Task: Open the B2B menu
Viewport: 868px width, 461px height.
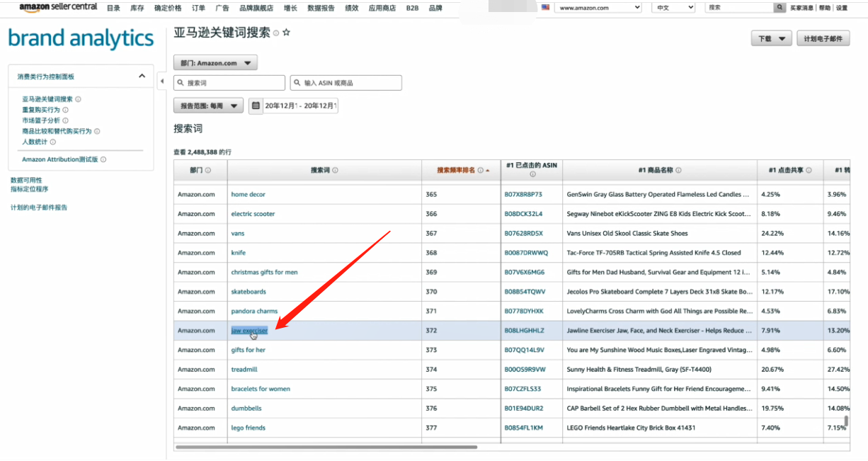Action: tap(412, 8)
